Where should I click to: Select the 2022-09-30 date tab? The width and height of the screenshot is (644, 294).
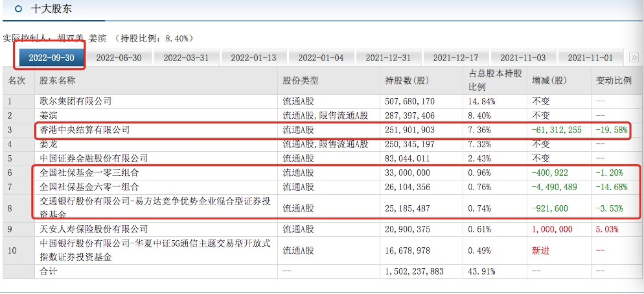51,58
